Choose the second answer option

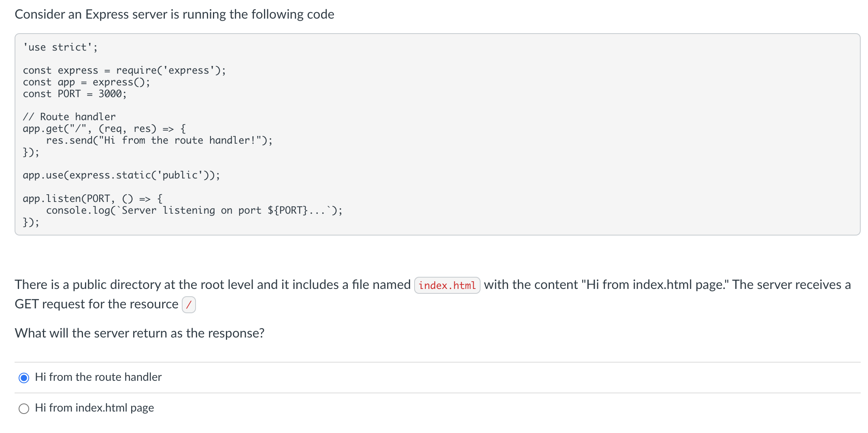94,408
